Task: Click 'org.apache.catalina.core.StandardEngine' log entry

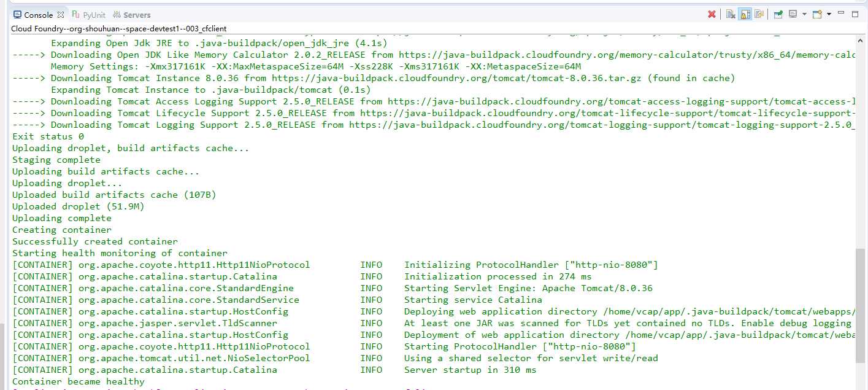Action: (x=186, y=288)
